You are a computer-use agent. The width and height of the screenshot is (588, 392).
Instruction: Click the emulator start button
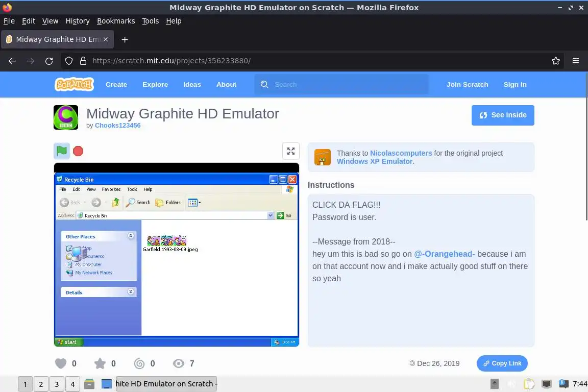(69, 342)
